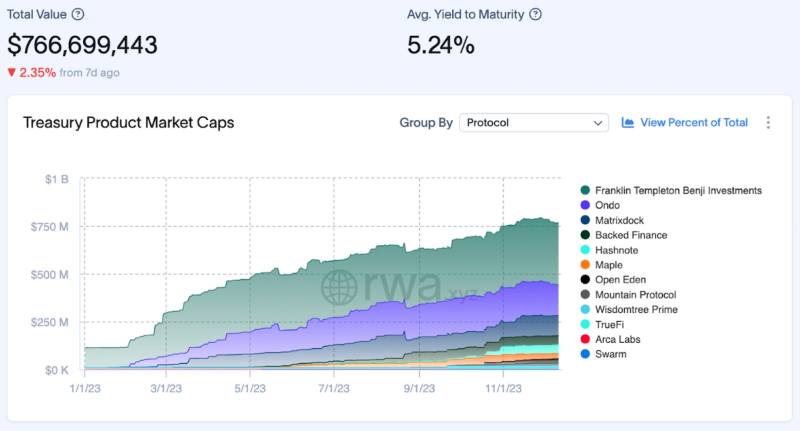Screen dimensions: 800x431
Task: Click the red down-triangle change indicator
Action: click(x=11, y=72)
